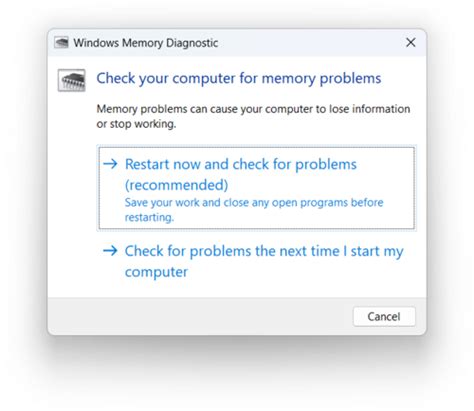The image size is (474, 411).
Task: Close the Windows Memory Diagnostic dialog
Action: (411, 42)
